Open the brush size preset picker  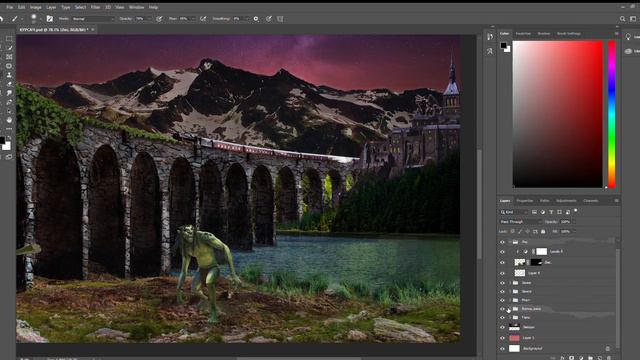click(33, 19)
